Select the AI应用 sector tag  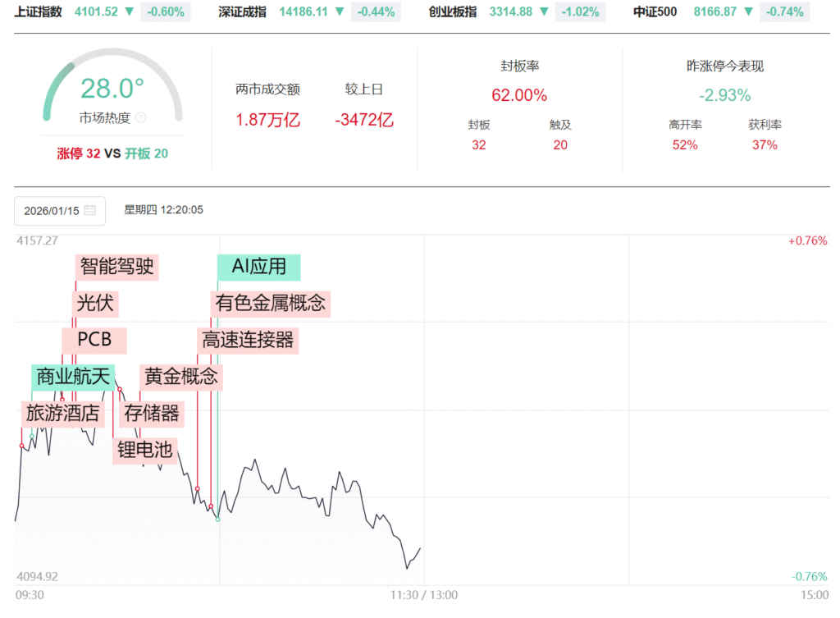(259, 267)
